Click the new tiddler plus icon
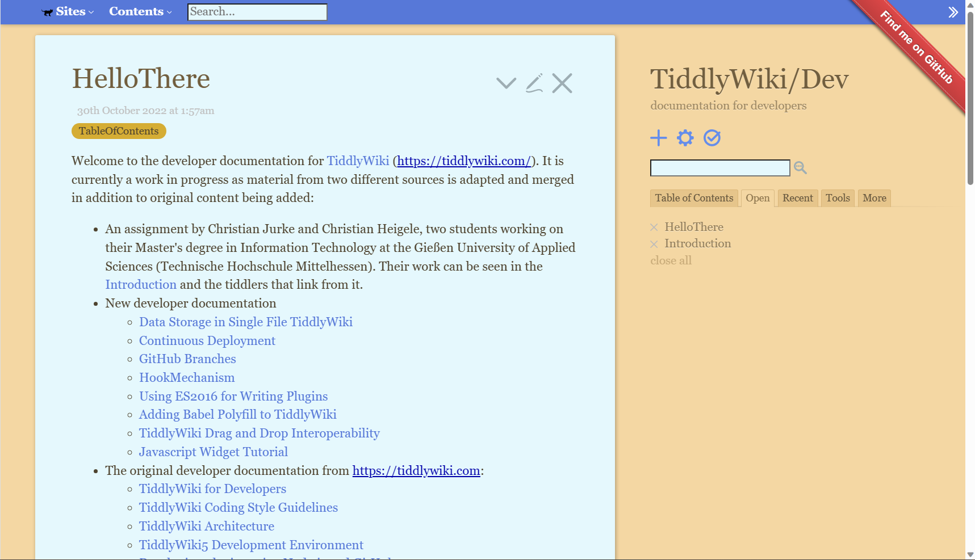This screenshot has width=975, height=560. pos(658,138)
